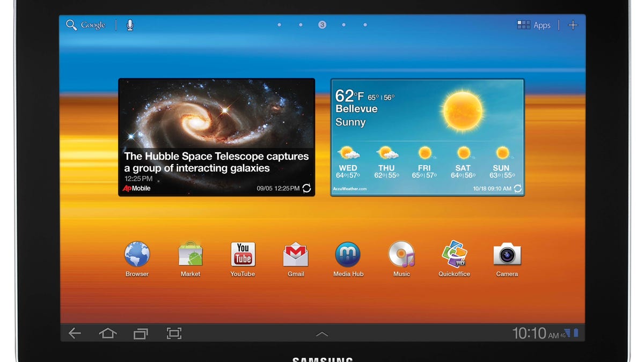The height and width of the screenshot is (362, 644).
Task: Open the YouTube app
Action: coord(243,255)
